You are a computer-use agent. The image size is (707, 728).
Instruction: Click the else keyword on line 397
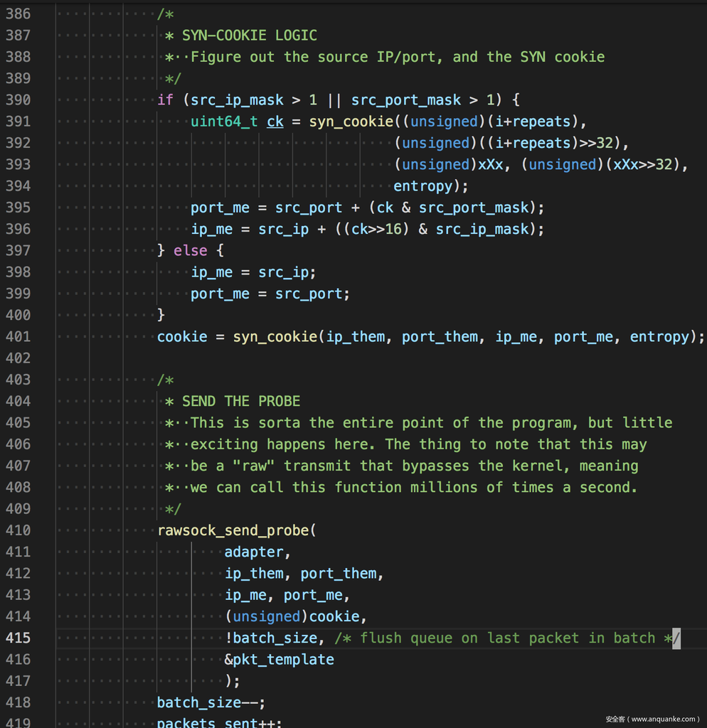click(x=191, y=250)
